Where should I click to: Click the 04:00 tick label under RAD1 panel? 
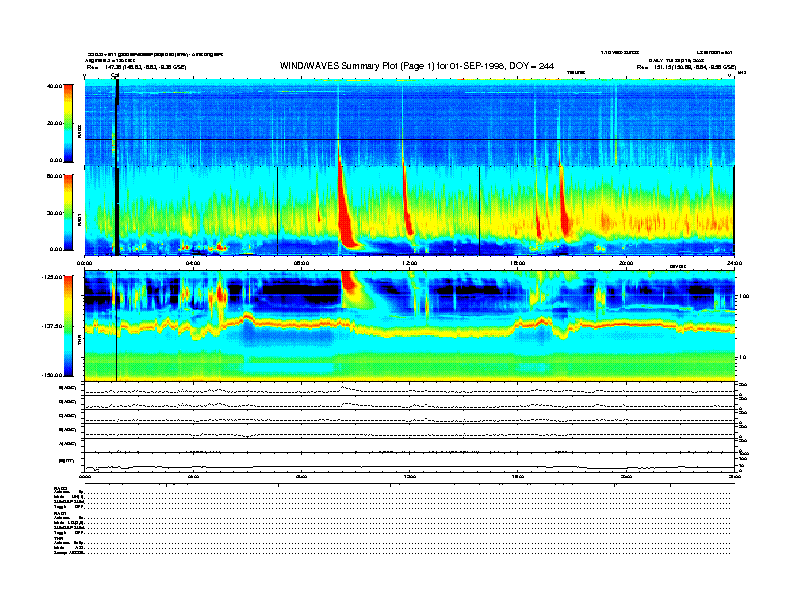coord(193,263)
